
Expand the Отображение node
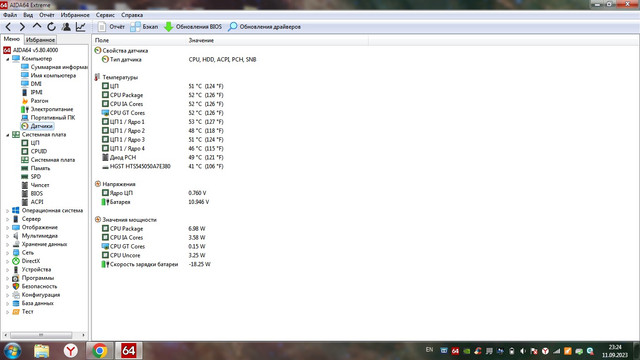click(x=7, y=228)
